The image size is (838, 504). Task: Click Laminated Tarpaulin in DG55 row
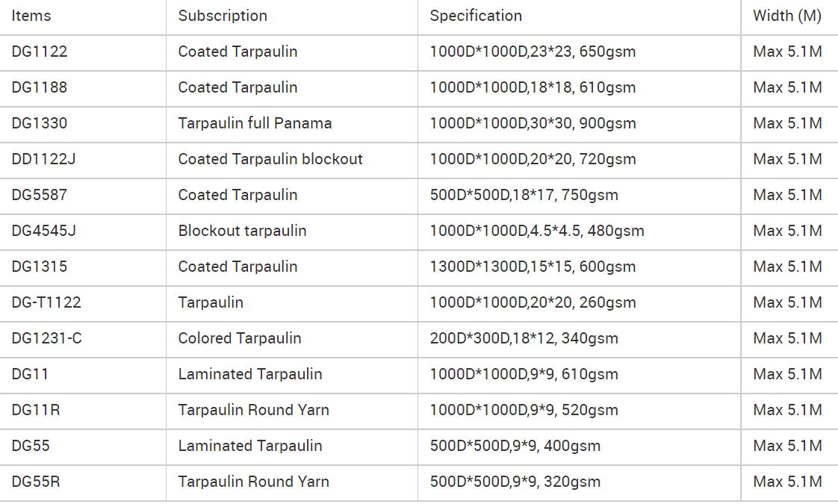(250, 446)
